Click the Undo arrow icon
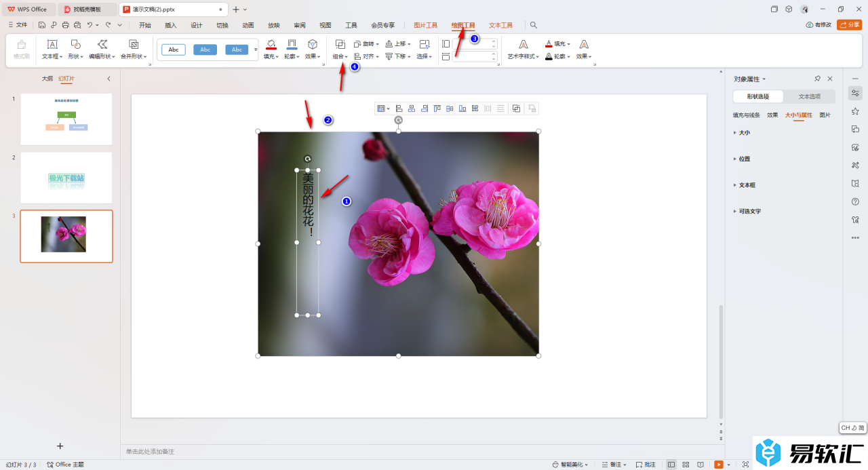Viewport: 868px width, 470px height. [90, 25]
